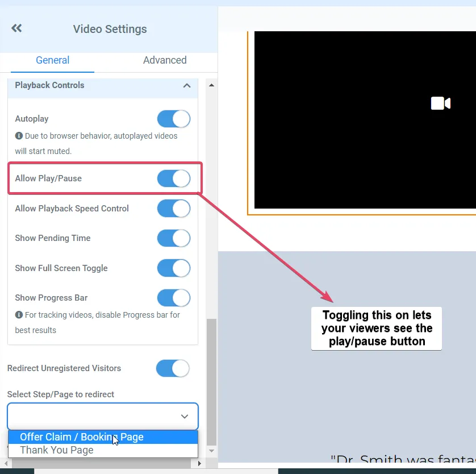The image size is (476, 474).
Task: Click the double-chevron back arrow icon
Action: 16,28
